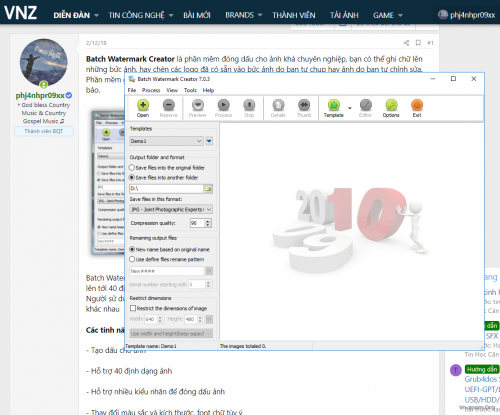Open the rename pattern dropdown arrow
The height and width of the screenshot is (415, 500).
[209, 271]
